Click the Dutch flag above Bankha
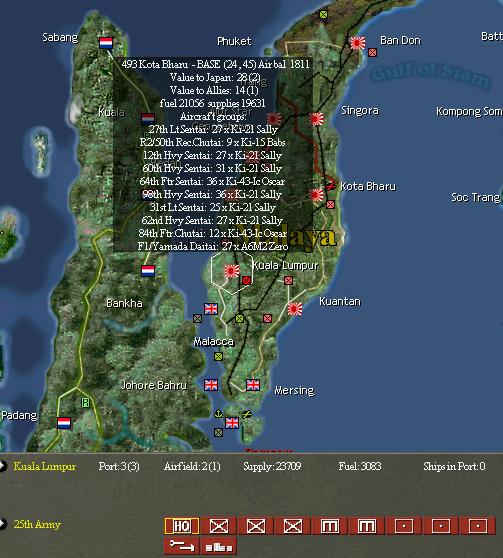Screen dimensions: 503x558 [148, 271]
